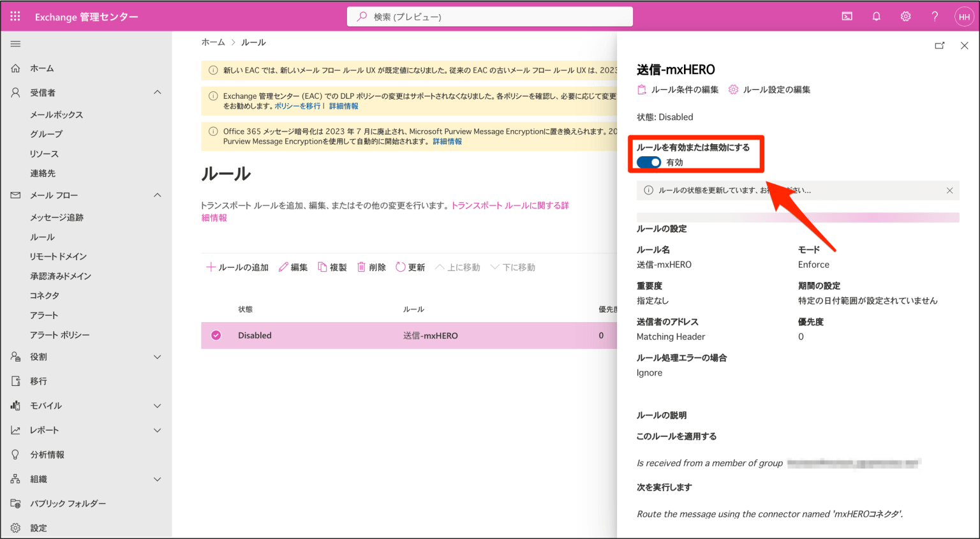Navigate to ホーム via the breadcrumb

pos(213,42)
